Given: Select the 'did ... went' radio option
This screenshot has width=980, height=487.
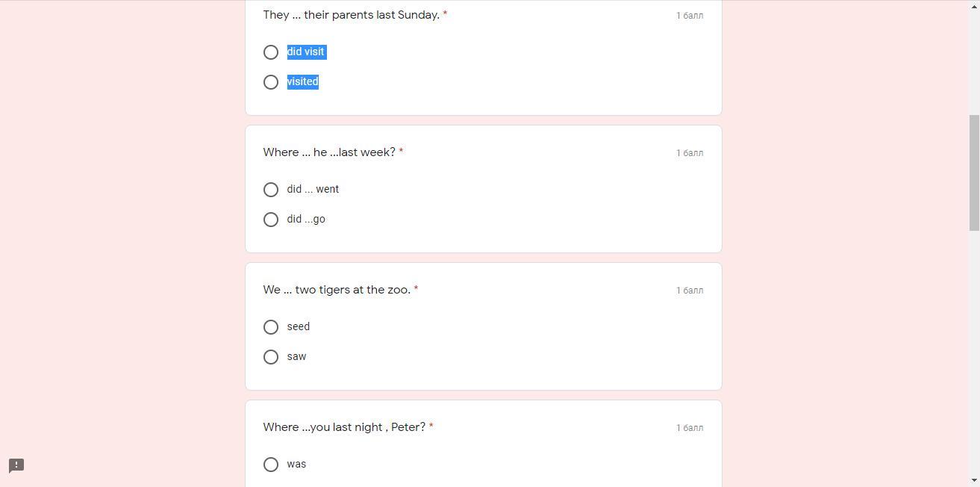Looking at the screenshot, I should coord(271,190).
